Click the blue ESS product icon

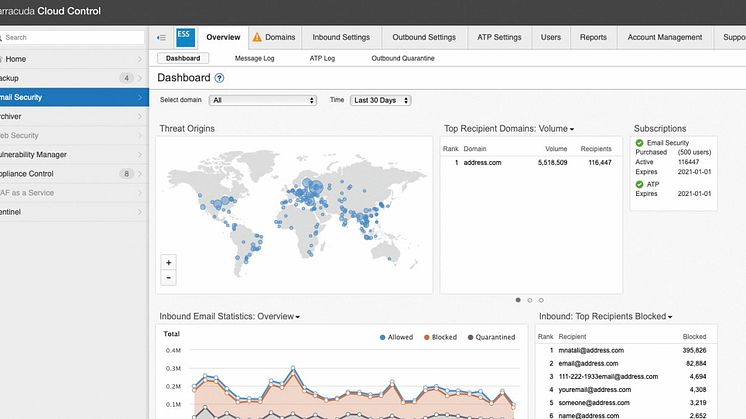(185, 38)
